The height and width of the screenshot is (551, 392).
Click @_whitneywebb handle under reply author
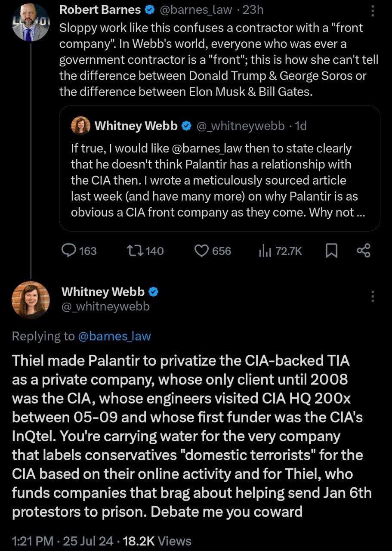106,306
